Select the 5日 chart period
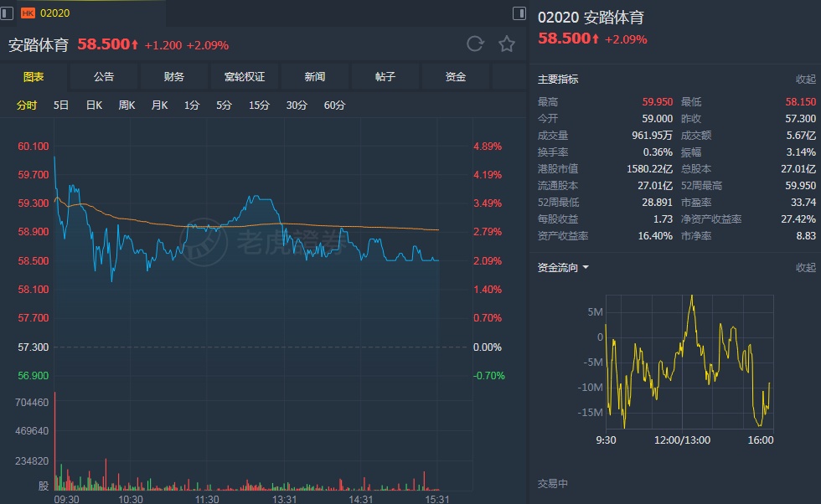The image size is (821, 504). click(x=61, y=105)
